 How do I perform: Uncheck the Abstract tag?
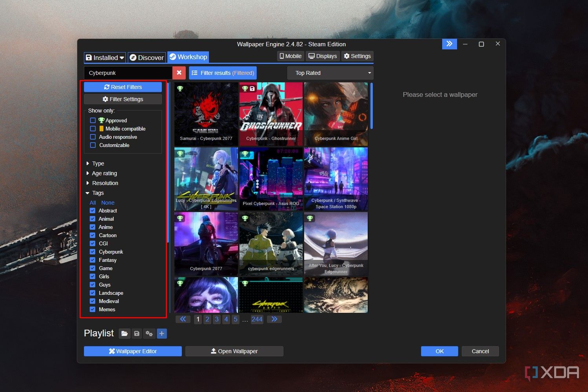pyautogui.click(x=93, y=211)
